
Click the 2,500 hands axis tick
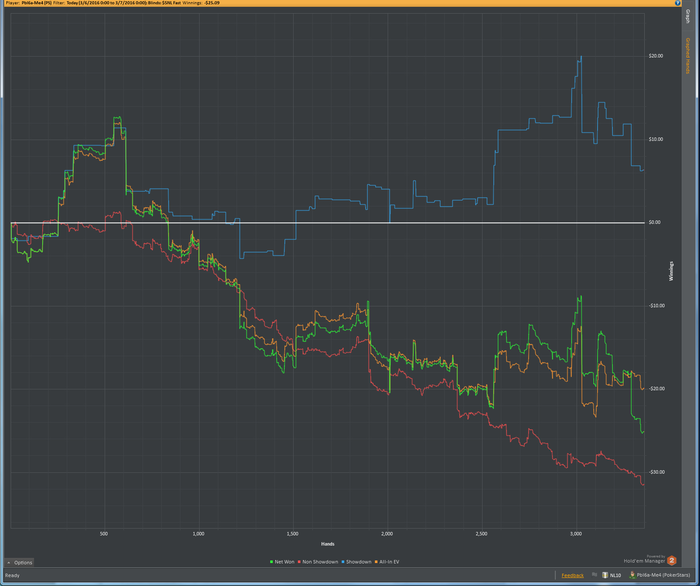pyautogui.click(x=482, y=534)
